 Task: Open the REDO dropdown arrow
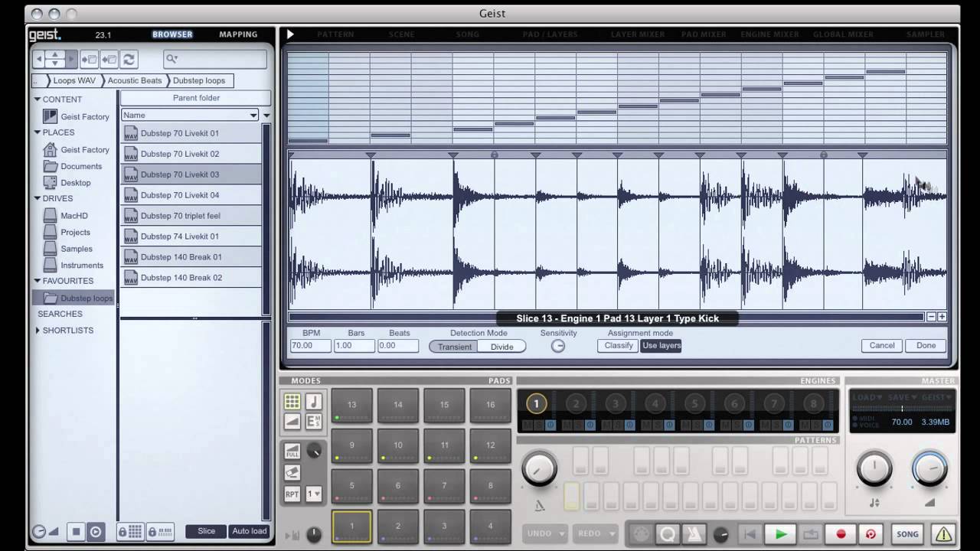click(612, 533)
